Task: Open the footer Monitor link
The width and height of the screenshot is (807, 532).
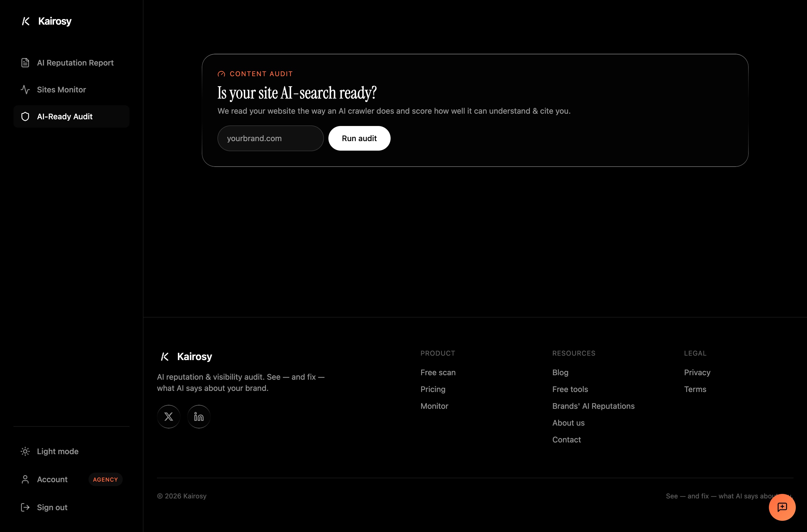Action: click(434, 406)
